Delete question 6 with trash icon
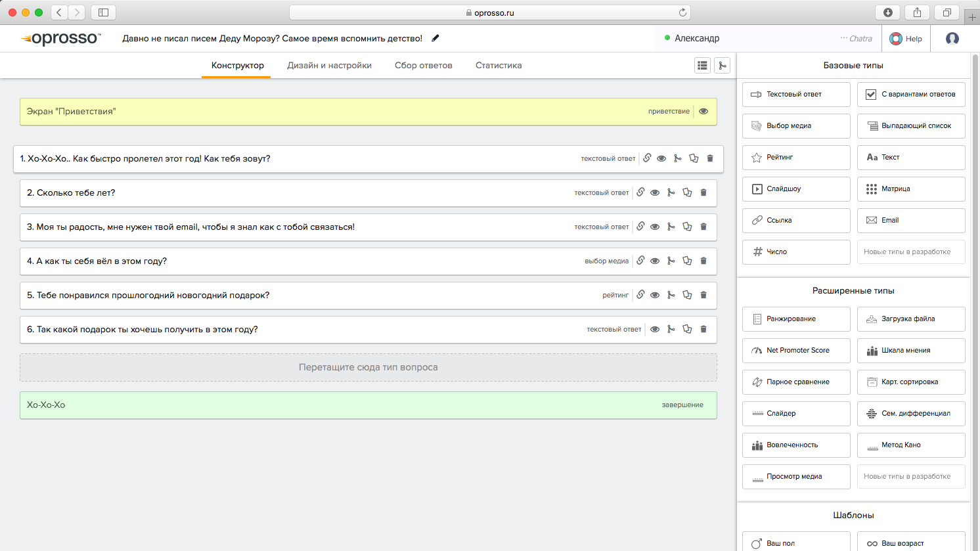The width and height of the screenshot is (980, 551). (703, 329)
